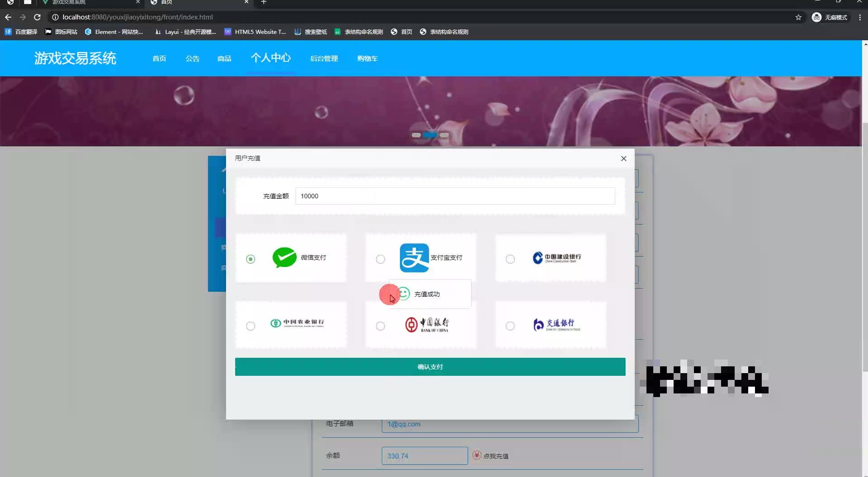Click the yen recharge icon beside 点我充值

tap(476, 455)
